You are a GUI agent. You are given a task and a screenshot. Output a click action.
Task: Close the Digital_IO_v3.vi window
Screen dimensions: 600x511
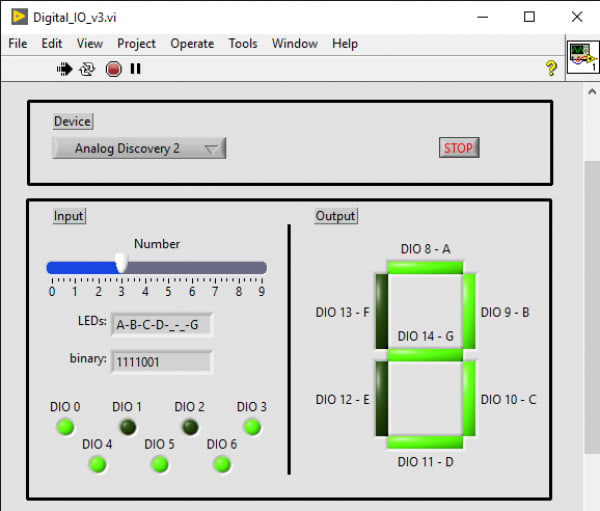tap(577, 17)
